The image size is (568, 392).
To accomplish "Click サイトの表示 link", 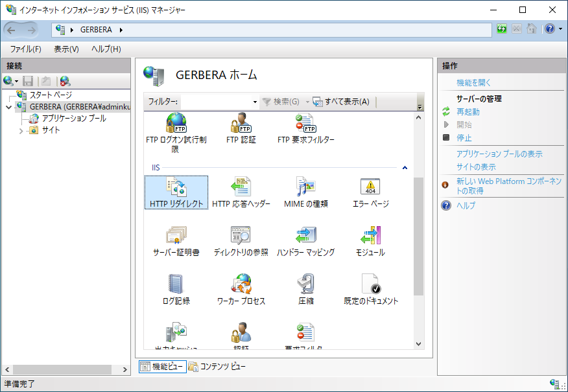I will (476, 167).
